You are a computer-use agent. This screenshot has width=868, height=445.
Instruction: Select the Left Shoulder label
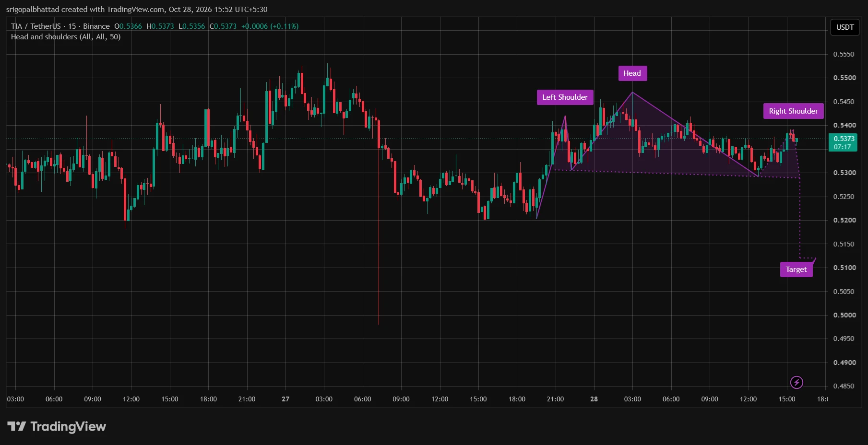click(565, 97)
